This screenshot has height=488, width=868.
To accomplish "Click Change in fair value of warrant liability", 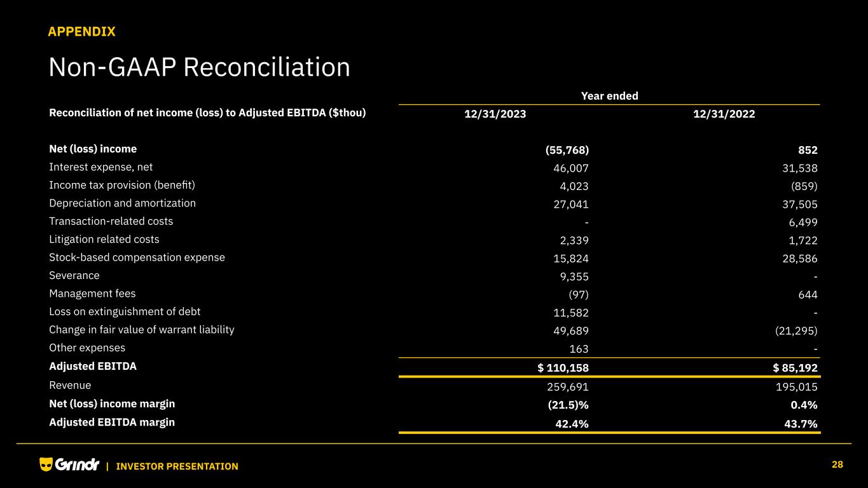I will (x=142, y=330).
